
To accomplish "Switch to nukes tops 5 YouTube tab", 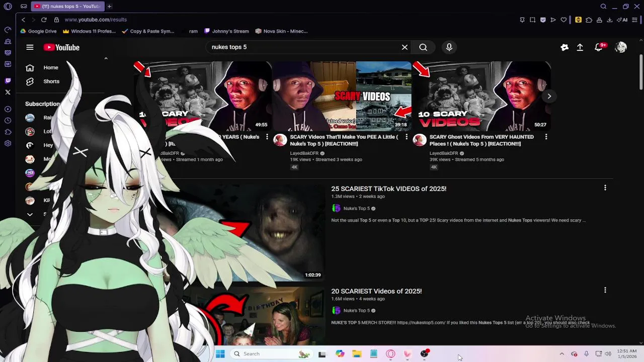I will [67, 7].
